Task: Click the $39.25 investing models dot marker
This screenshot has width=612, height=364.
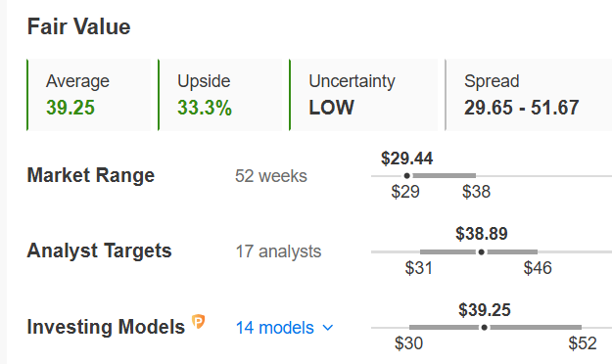Action: pyautogui.click(x=484, y=328)
